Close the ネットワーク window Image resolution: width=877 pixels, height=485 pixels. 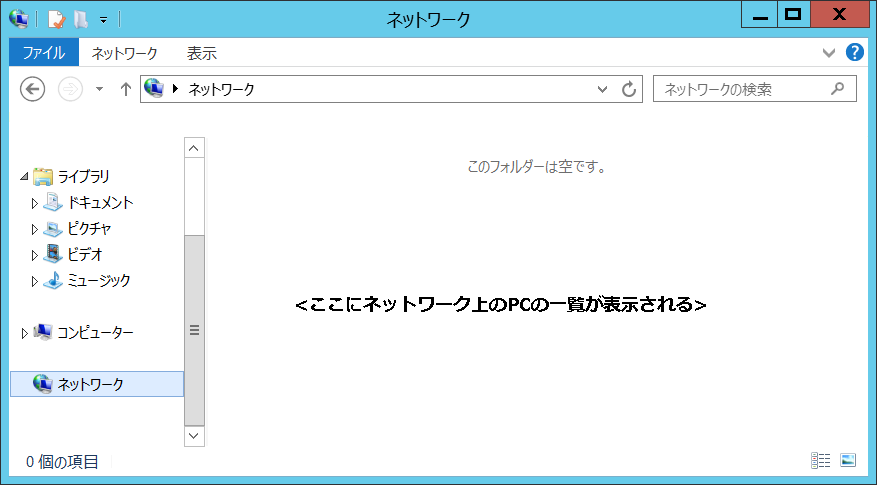(839, 15)
